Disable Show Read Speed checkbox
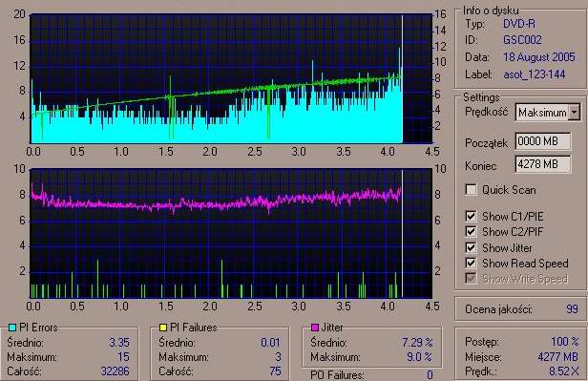The width and height of the screenshot is (588, 381). pyautogui.click(x=471, y=263)
